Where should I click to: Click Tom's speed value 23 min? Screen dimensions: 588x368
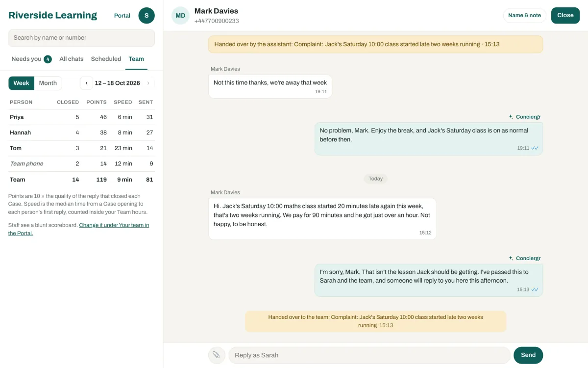click(x=123, y=148)
